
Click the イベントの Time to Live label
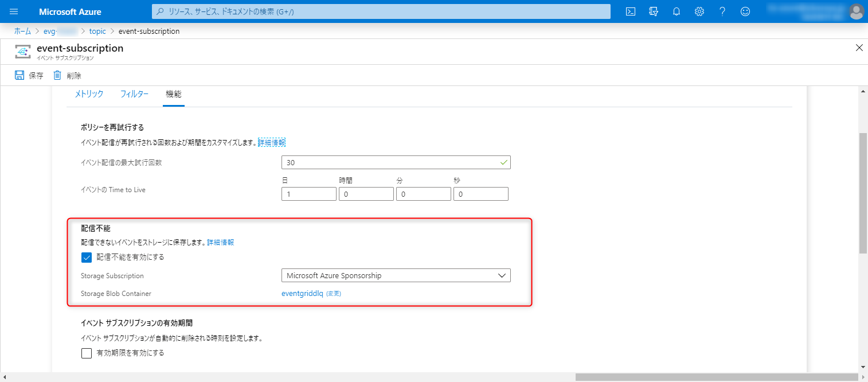tap(113, 190)
